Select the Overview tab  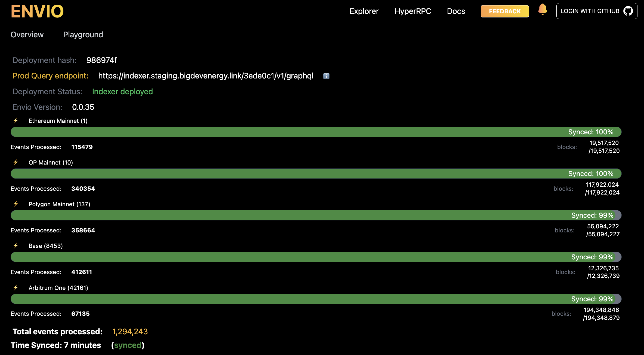pyautogui.click(x=27, y=34)
